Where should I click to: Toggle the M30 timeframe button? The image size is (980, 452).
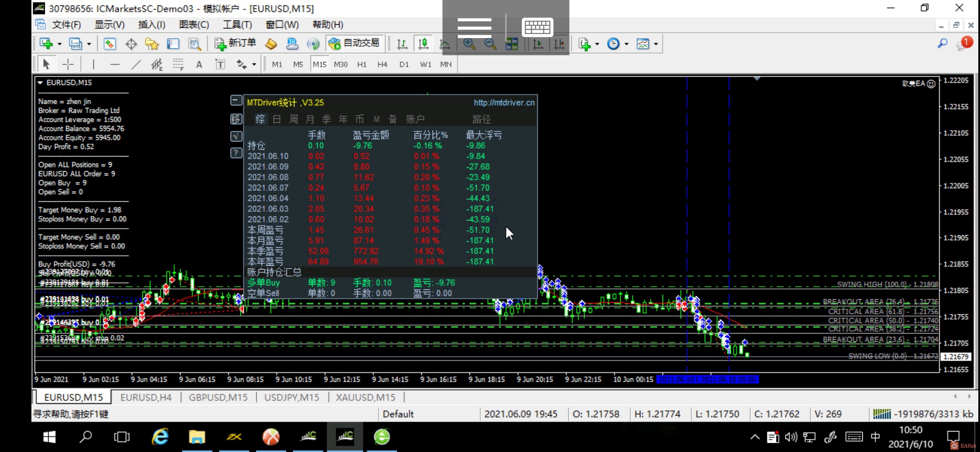[340, 64]
